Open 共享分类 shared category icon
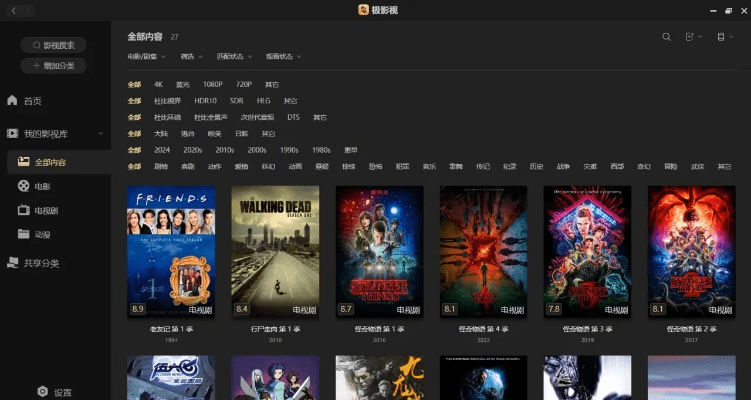The image size is (751, 400). click(12, 263)
